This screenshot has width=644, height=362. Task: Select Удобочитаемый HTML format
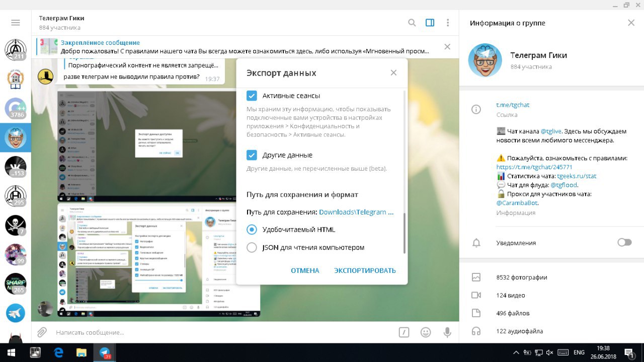[252, 230]
